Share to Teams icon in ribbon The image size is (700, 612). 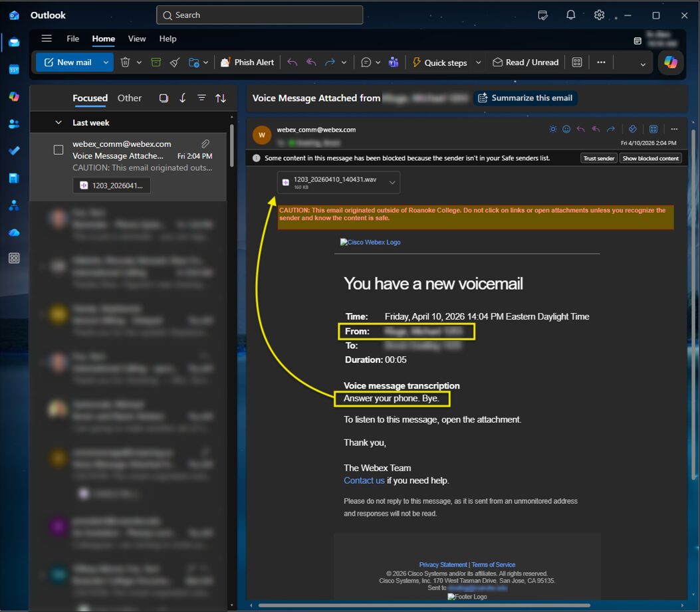[x=394, y=62]
